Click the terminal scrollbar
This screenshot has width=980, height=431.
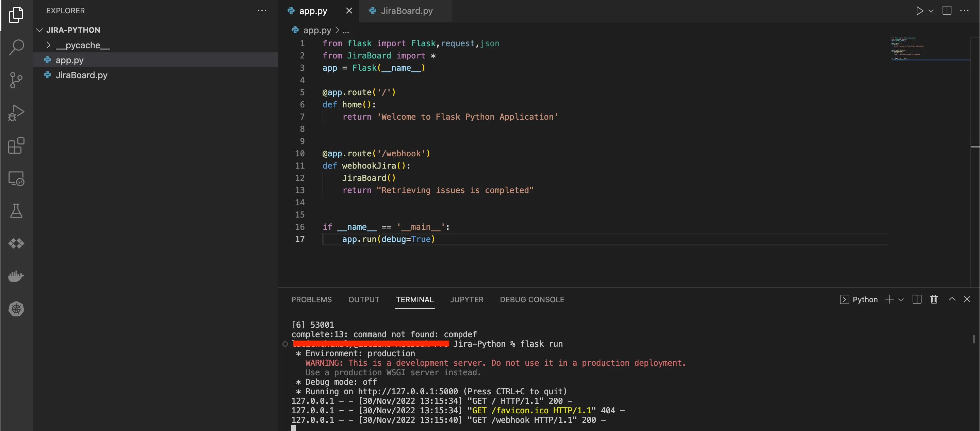(x=974, y=339)
